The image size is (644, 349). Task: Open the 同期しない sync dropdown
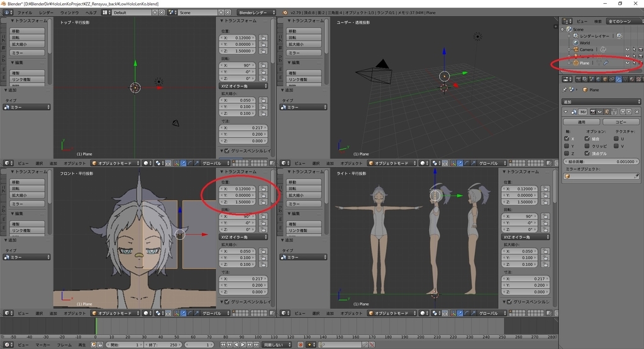coord(277,345)
